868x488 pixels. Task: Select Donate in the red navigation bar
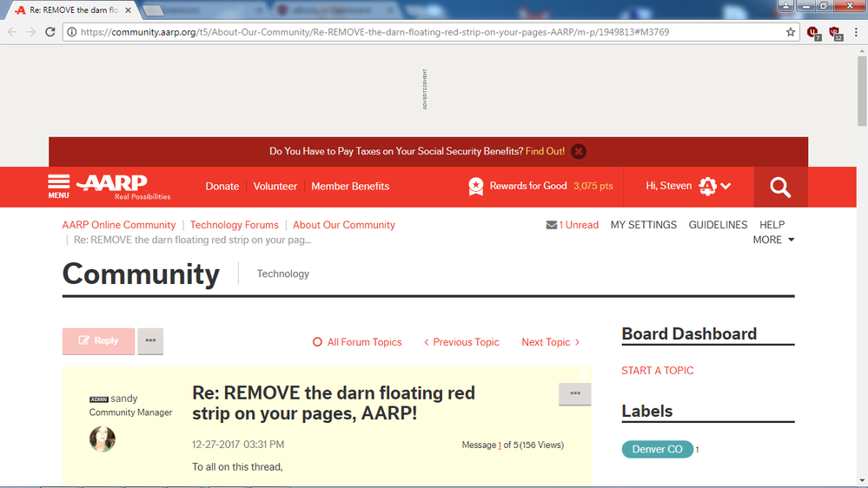[x=222, y=186]
